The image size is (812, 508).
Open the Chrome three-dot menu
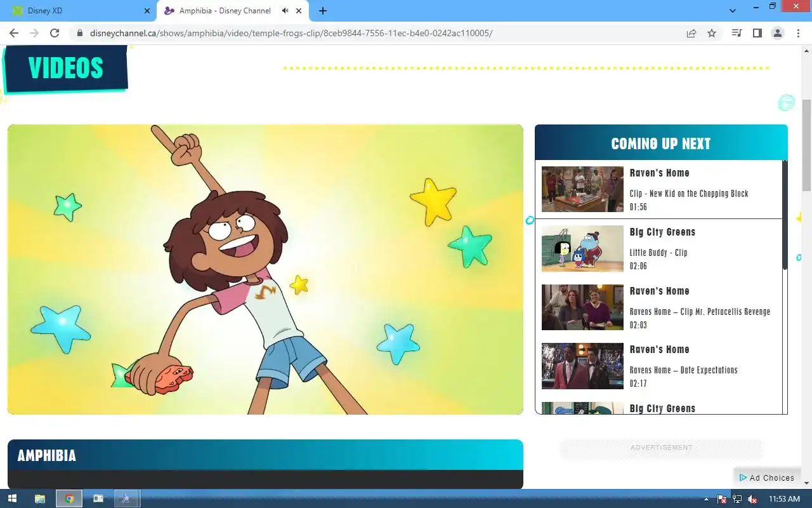click(798, 33)
